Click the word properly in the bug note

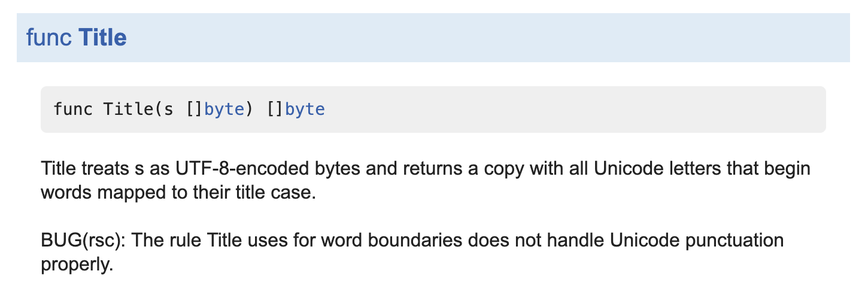[x=77, y=264]
